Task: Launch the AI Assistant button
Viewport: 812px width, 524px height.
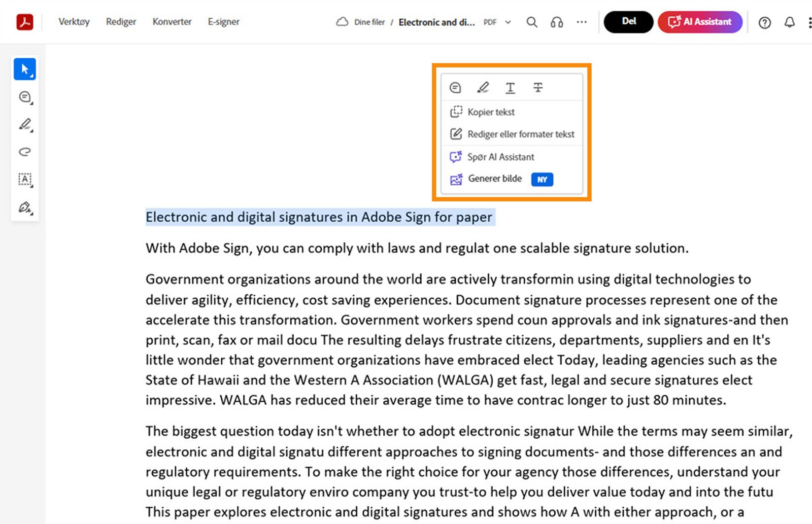Action: tap(700, 22)
